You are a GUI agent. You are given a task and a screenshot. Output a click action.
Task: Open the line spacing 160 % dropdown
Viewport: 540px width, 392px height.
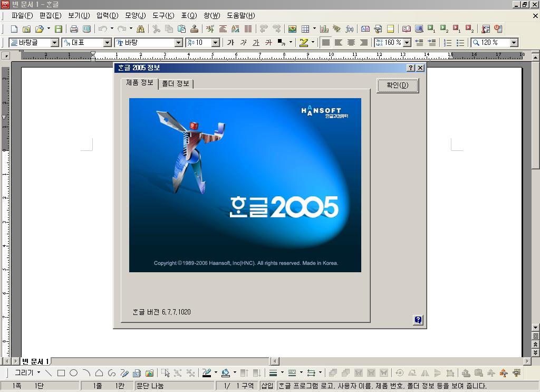pos(408,43)
